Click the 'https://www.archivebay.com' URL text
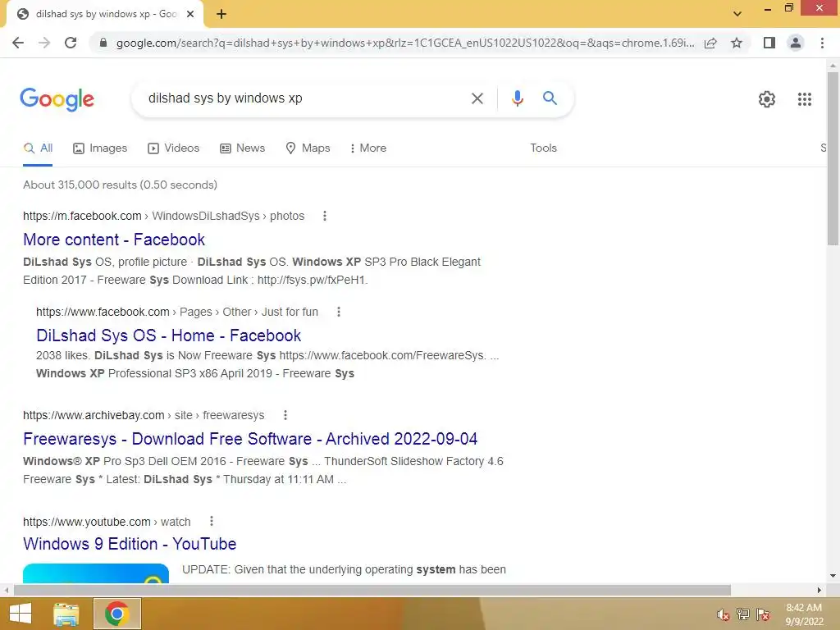Viewport: 840px width, 630px height. (x=94, y=415)
